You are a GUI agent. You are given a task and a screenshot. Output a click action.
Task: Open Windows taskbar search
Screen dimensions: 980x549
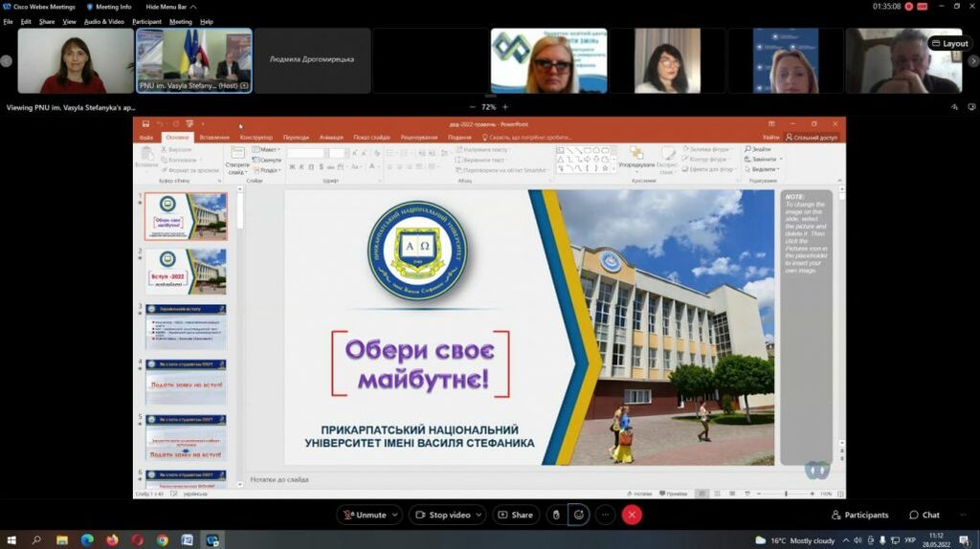coord(36,540)
